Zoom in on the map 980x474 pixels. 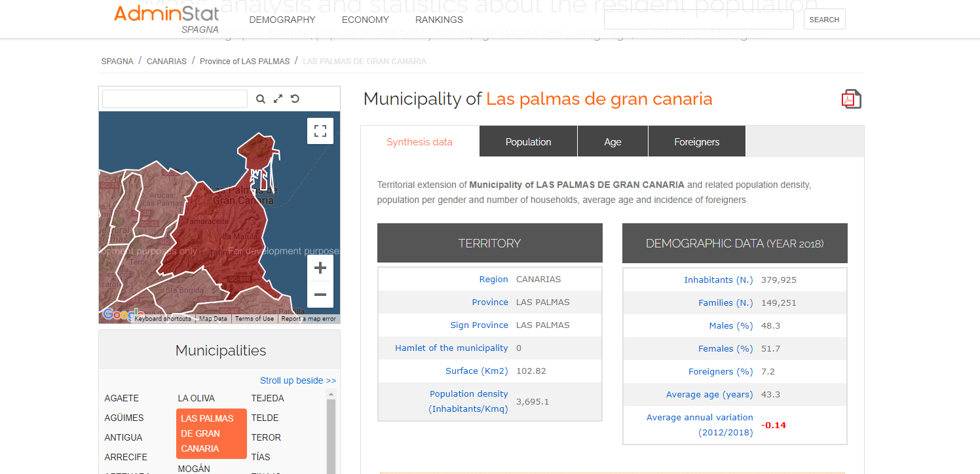(x=320, y=268)
